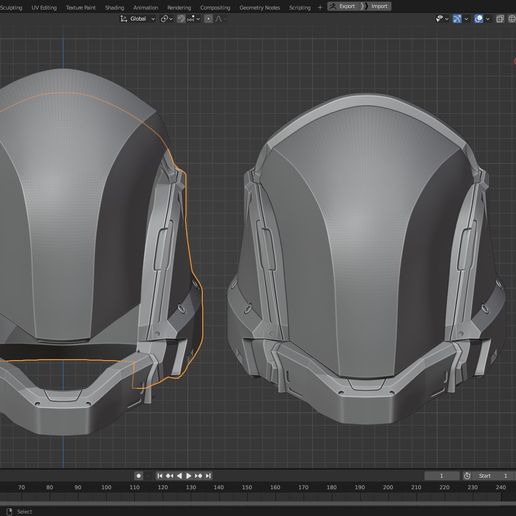Click the proportional editing falloff icon

(219, 19)
